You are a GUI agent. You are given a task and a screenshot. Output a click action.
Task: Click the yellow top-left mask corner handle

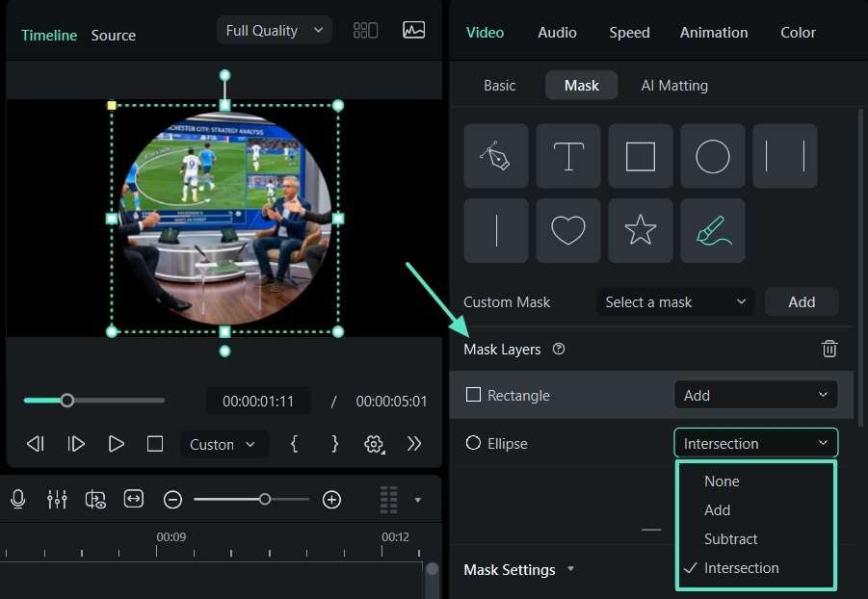[112, 105]
